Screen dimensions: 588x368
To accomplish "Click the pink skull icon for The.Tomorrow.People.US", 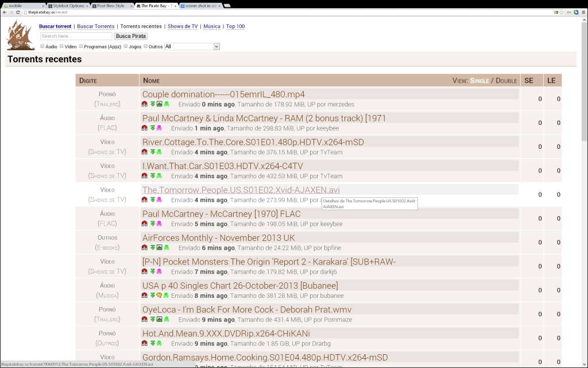I will [160, 200].
